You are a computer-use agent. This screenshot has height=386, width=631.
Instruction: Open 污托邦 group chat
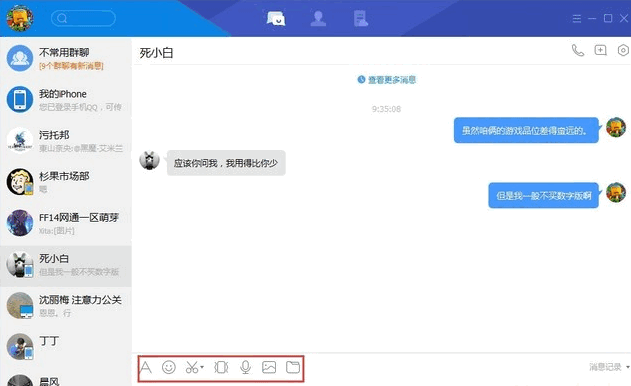[x=66, y=141]
